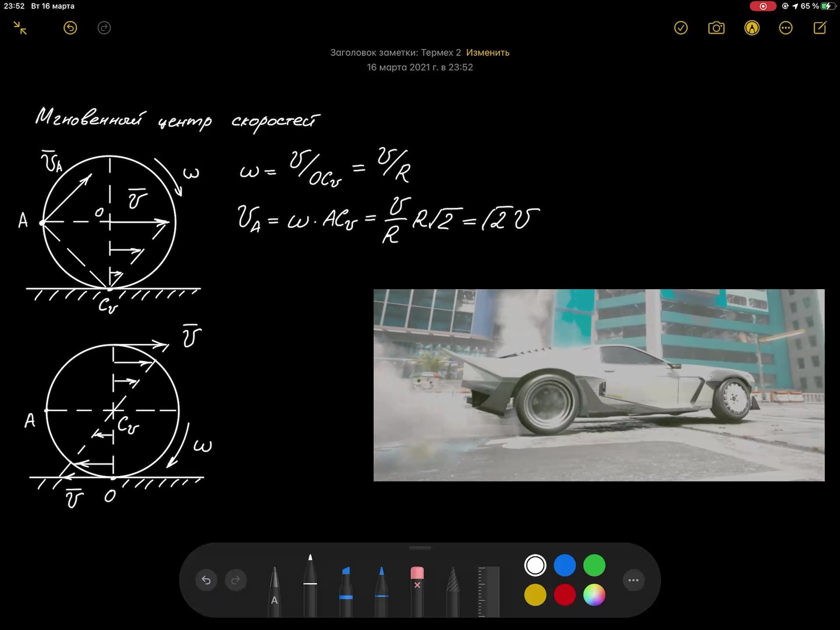Screen dimensions: 840x630
Task: Select the lasso selection tool
Action: pos(453,591)
